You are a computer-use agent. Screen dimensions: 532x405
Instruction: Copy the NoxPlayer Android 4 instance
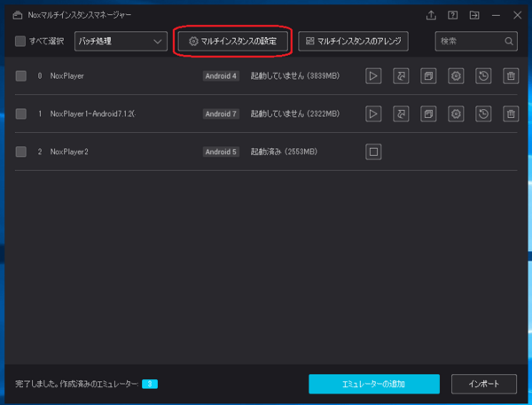428,76
